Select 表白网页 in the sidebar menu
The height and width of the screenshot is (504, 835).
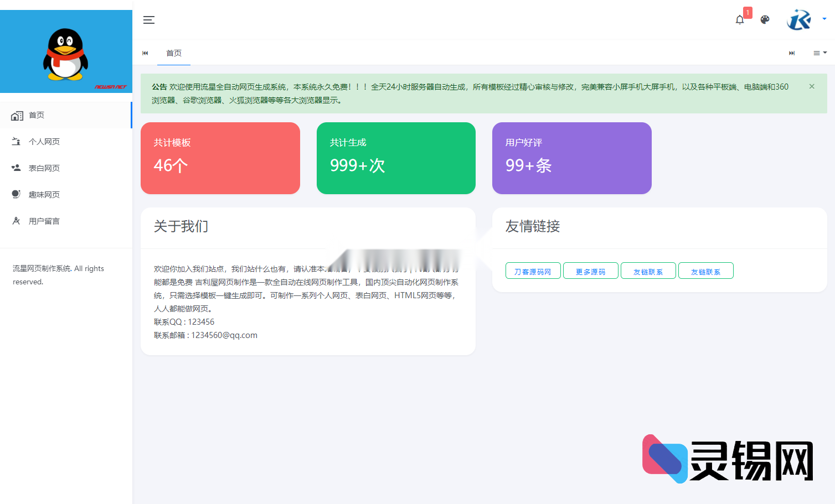click(x=44, y=168)
